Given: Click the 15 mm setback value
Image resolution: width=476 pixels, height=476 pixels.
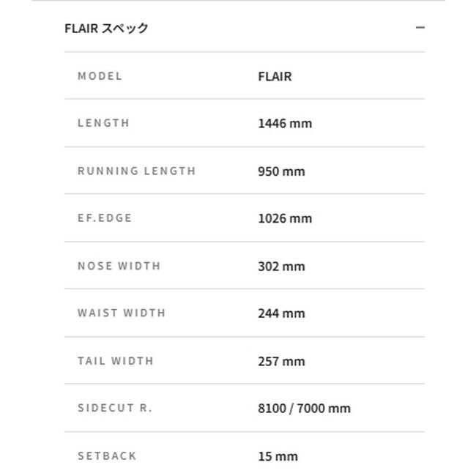Looking at the screenshot, I should click(x=278, y=456).
